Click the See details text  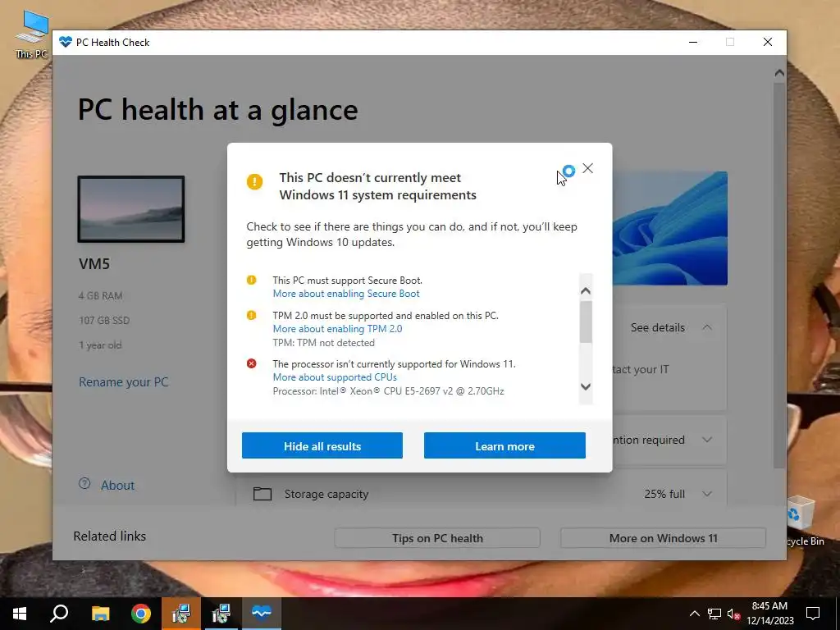point(657,327)
